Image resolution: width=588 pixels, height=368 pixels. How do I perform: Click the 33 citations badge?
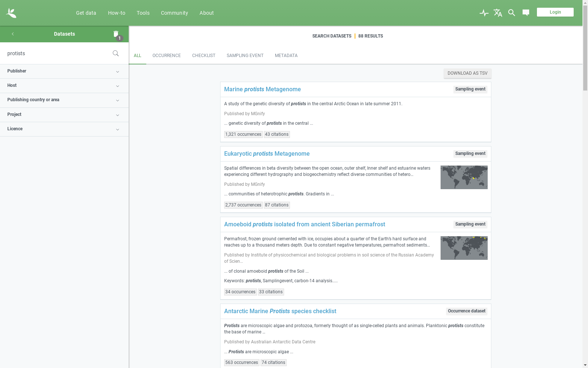coord(271,292)
